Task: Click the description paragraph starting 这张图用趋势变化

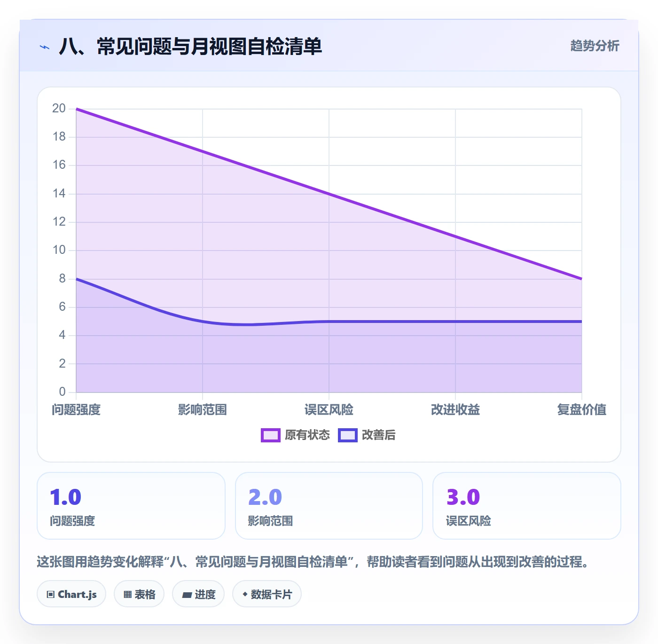Action: 313,562
